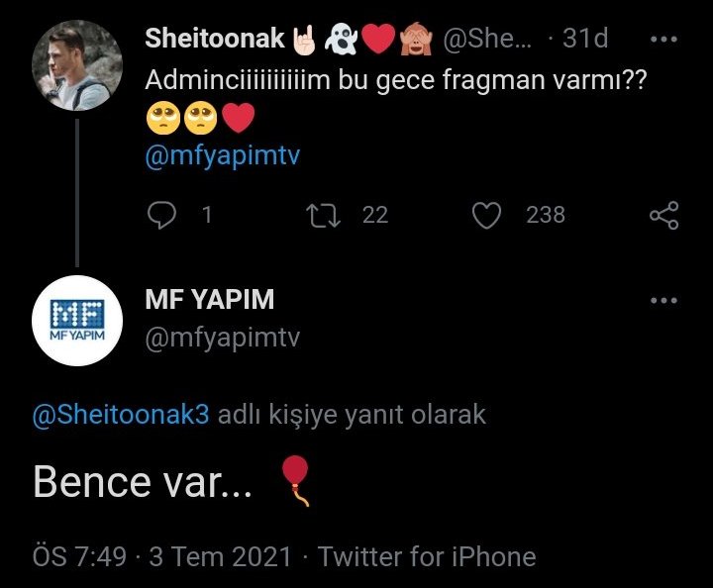Open the Twitter for iPhone source link
The width and height of the screenshot is (713, 588).
427,556
